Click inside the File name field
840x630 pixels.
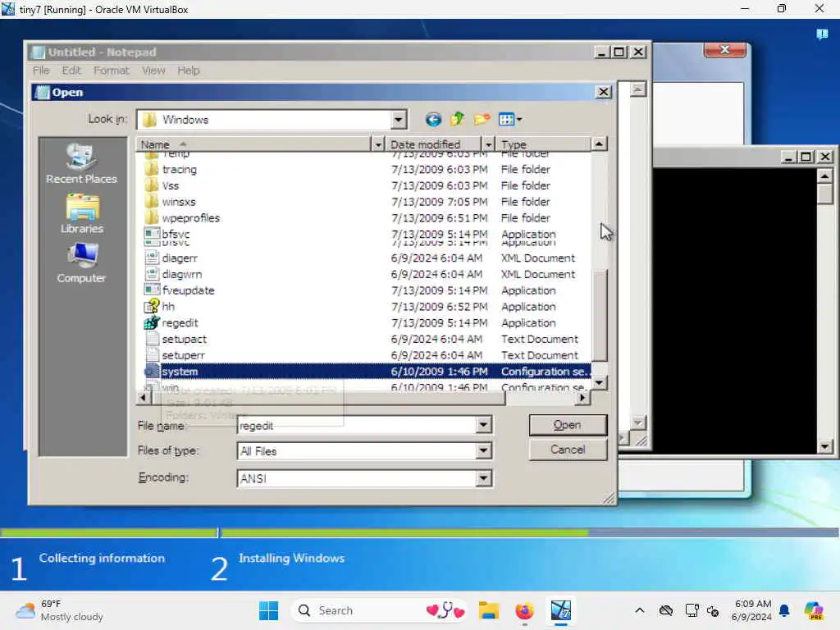pos(356,426)
